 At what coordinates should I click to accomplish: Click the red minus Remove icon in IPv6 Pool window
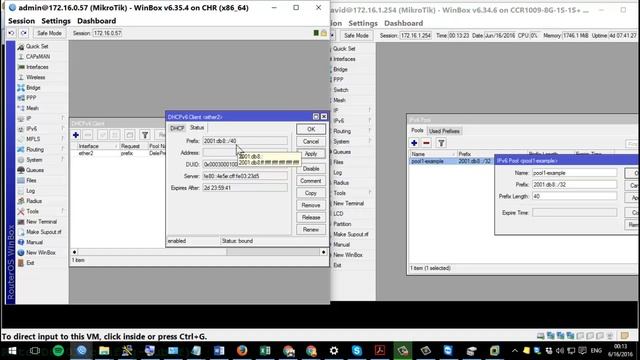pos(427,143)
